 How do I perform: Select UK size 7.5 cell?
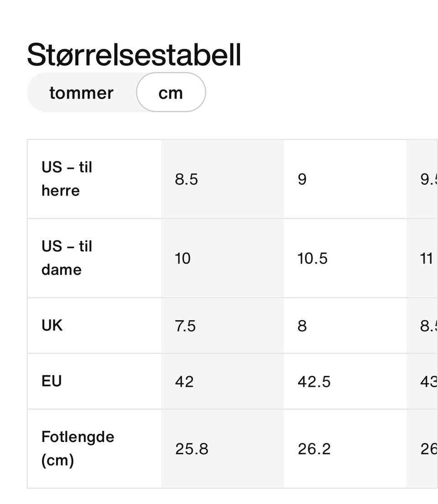tap(185, 326)
